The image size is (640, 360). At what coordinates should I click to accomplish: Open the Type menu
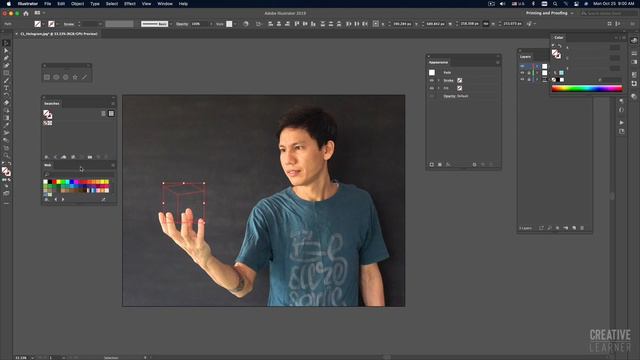pyautogui.click(x=95, y=4)
